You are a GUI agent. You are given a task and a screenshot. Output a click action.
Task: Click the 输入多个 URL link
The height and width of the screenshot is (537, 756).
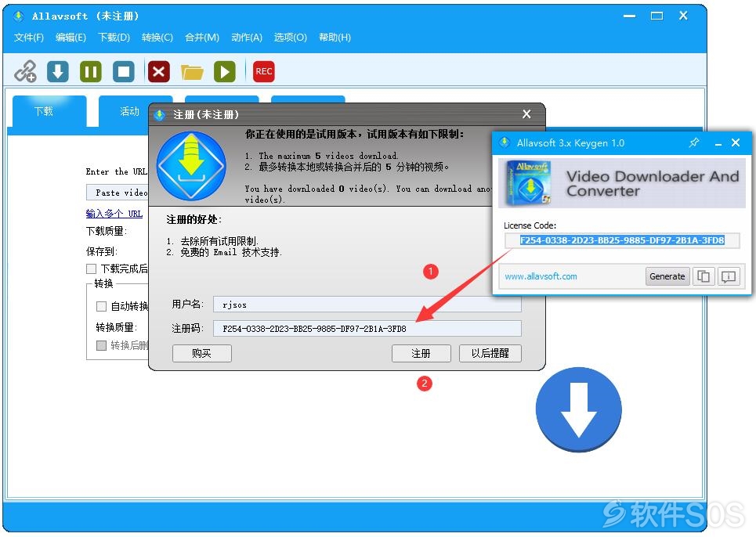click(114, 214)
